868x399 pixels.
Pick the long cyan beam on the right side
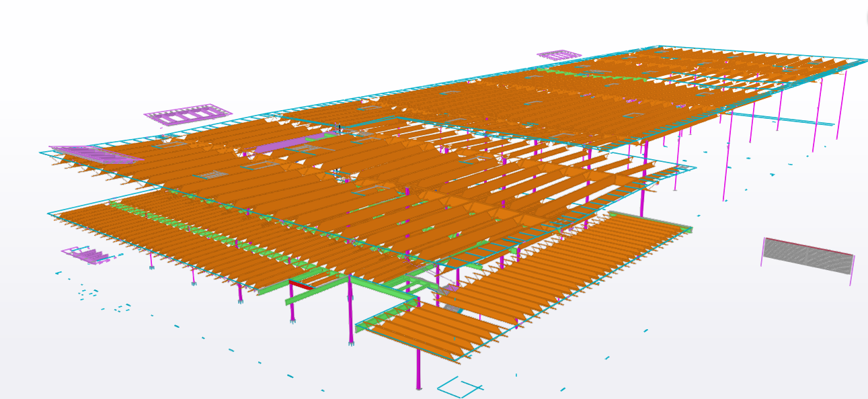[x=780, y=120]
